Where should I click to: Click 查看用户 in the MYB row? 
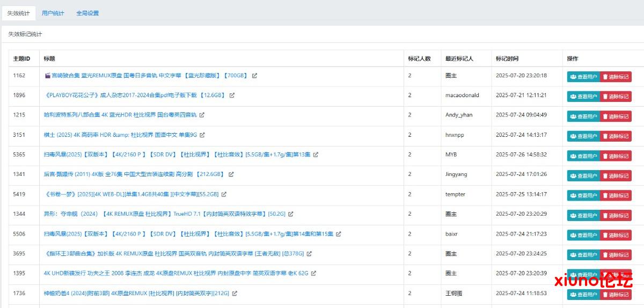click(x=583, y=156)
